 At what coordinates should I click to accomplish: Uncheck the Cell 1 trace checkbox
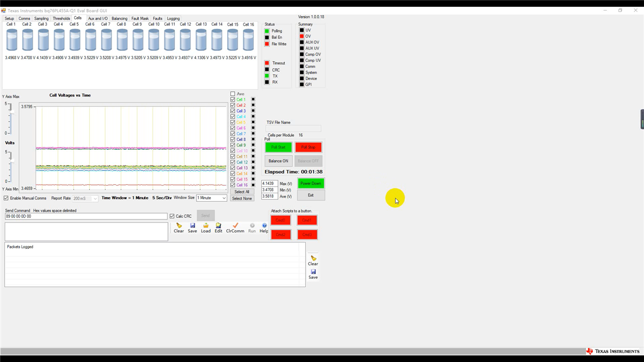[233, 100]
